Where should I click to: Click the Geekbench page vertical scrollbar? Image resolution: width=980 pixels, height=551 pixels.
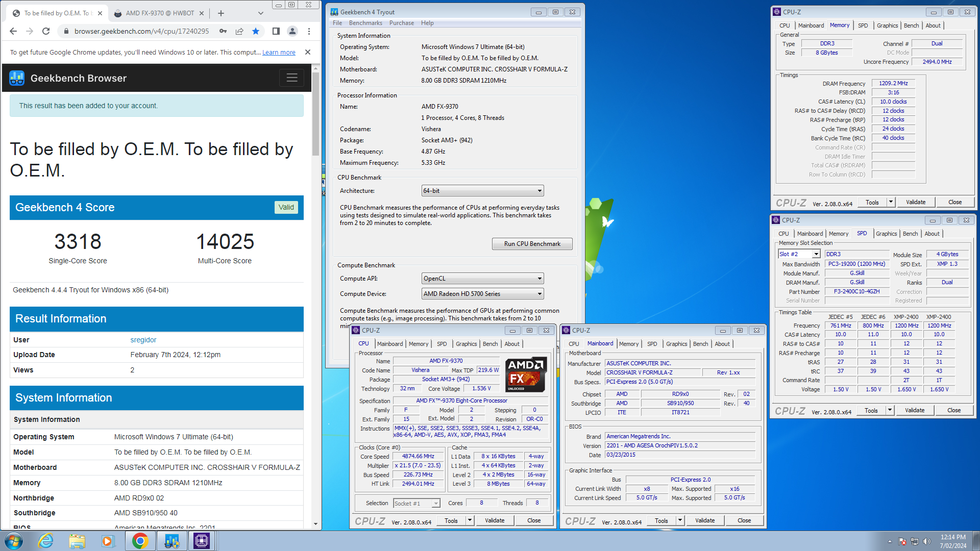[x=316, y=114]
